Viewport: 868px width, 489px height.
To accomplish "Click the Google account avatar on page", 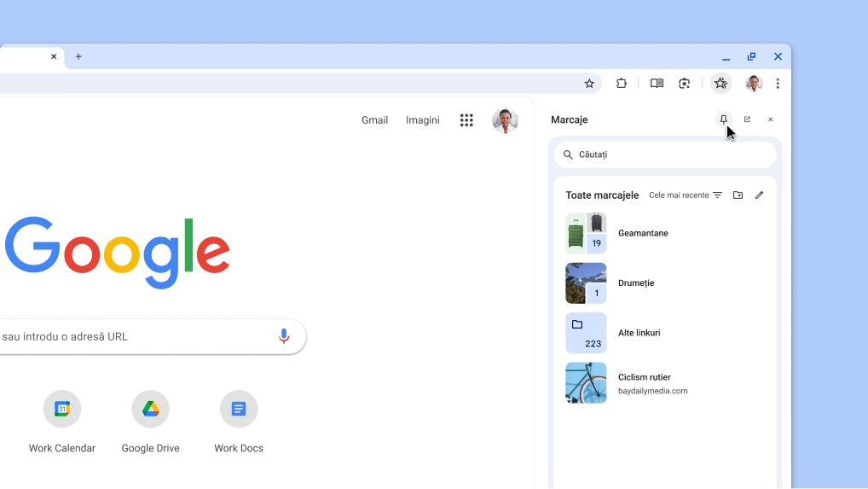I will (505, 120).
